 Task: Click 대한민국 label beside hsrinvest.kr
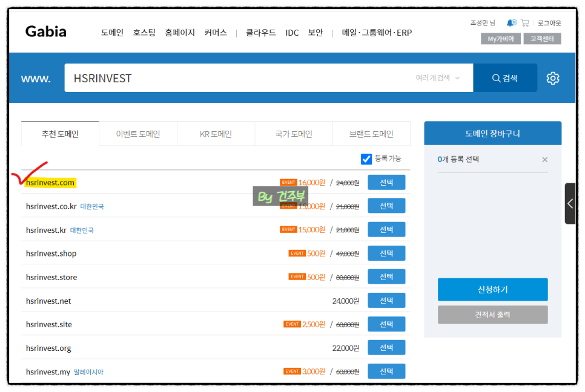82,230
